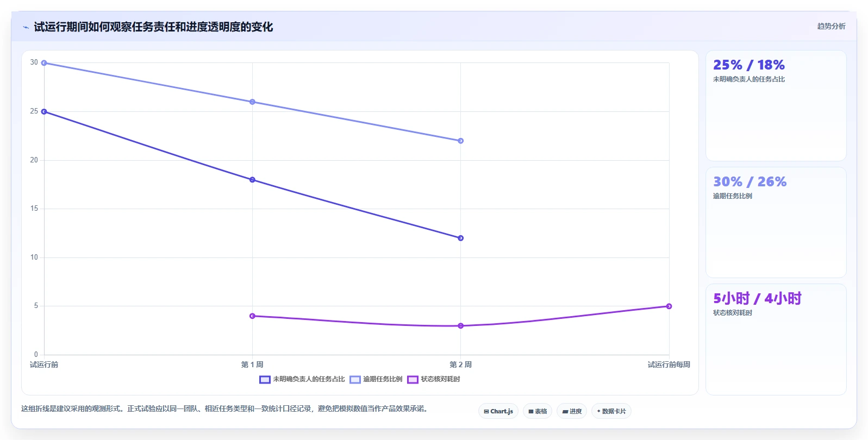Click the 状态核对耗时 card caption

pyautogui.click(x=733, y=313)
